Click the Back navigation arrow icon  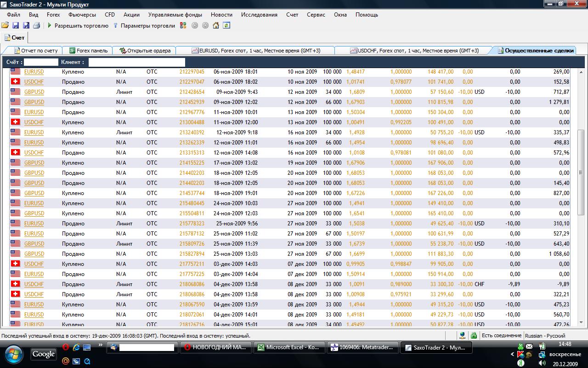195,26
